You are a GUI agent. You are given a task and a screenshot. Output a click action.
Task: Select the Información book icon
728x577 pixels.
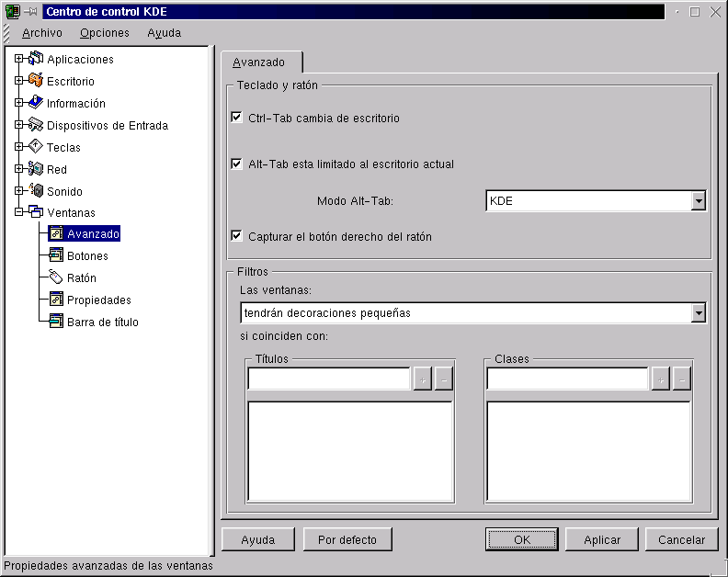point(36,104)
